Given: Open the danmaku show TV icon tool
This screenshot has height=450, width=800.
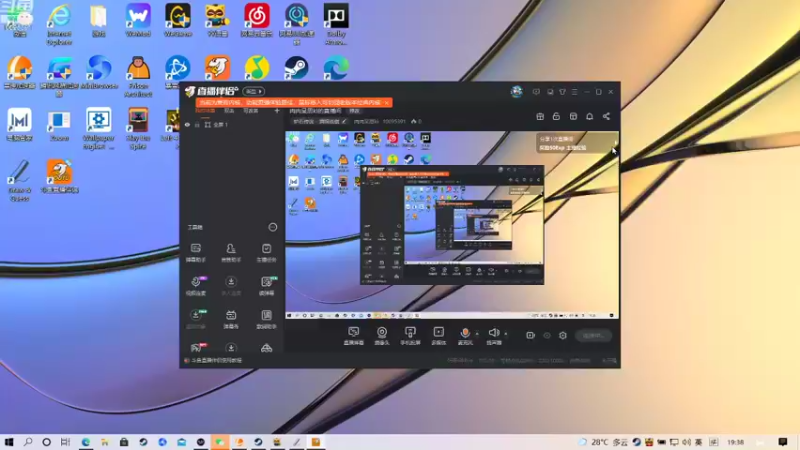Looking at the screenshot, I should point(231,319).
